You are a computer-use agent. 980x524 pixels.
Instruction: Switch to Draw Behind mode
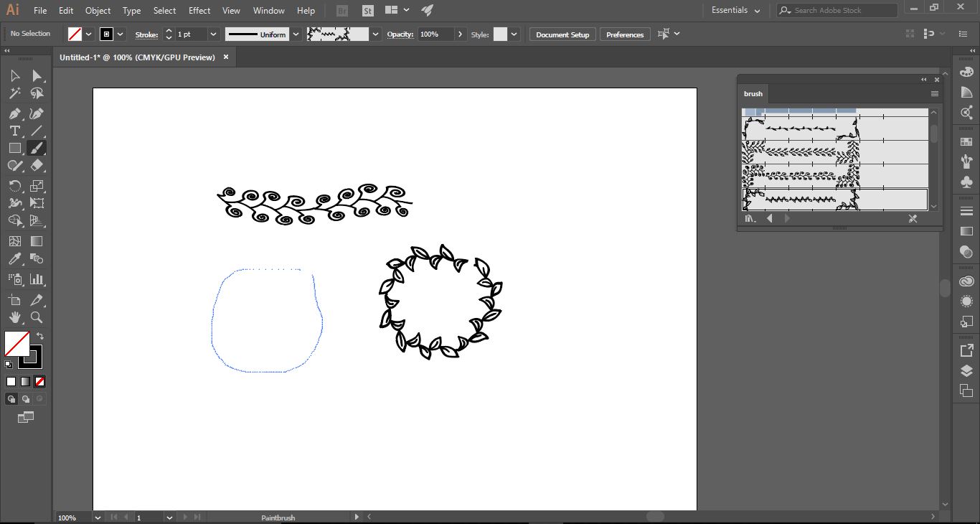(26, 399)
